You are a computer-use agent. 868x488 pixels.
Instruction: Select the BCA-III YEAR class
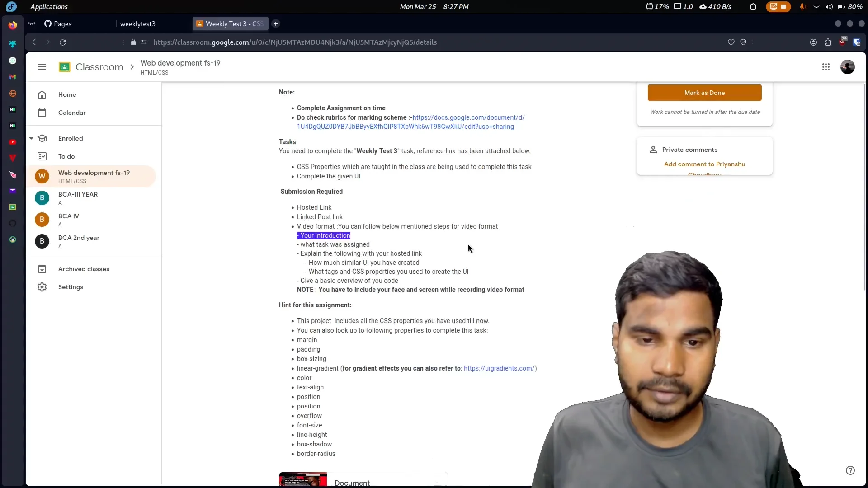[92, 198]
